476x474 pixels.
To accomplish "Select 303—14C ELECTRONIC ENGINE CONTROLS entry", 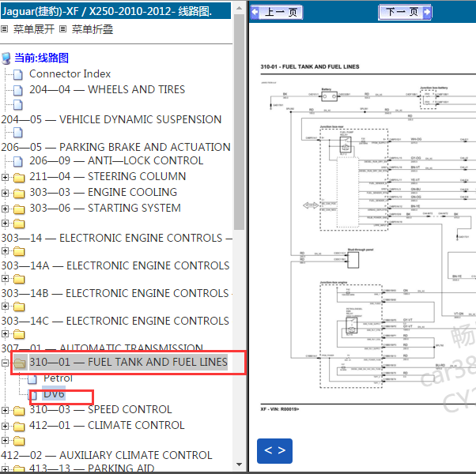I will [115, 321].
